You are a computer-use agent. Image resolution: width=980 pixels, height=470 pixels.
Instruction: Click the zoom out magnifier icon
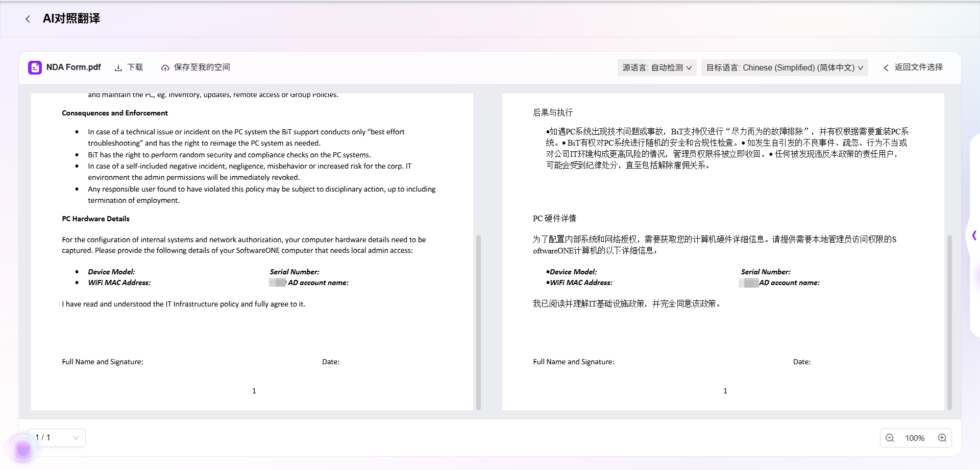[x=890, y=438]
